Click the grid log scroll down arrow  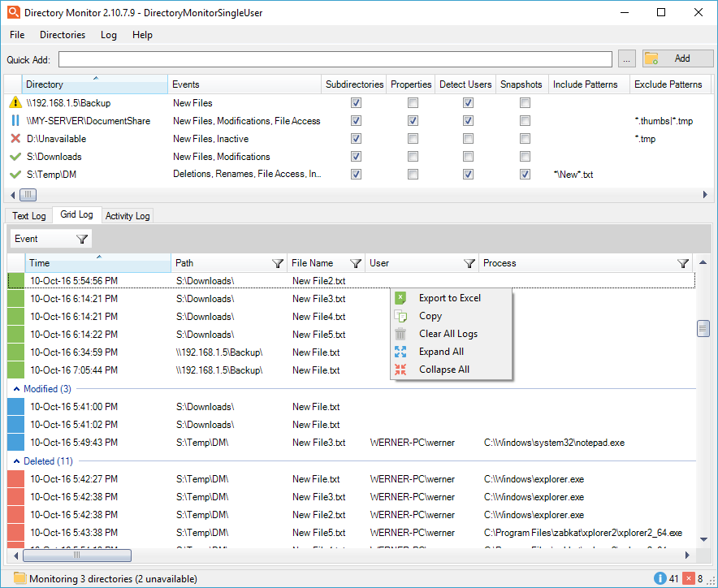(703, 540)
